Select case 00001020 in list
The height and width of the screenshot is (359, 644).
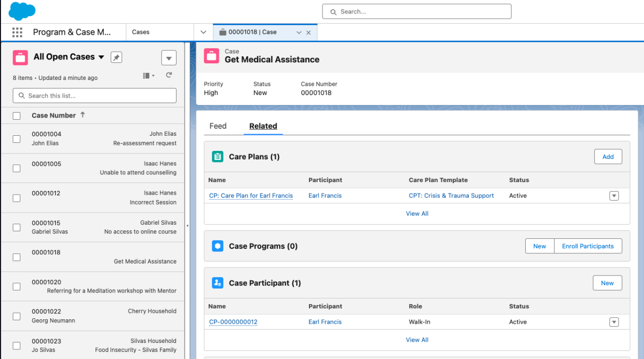pos(93,287)
